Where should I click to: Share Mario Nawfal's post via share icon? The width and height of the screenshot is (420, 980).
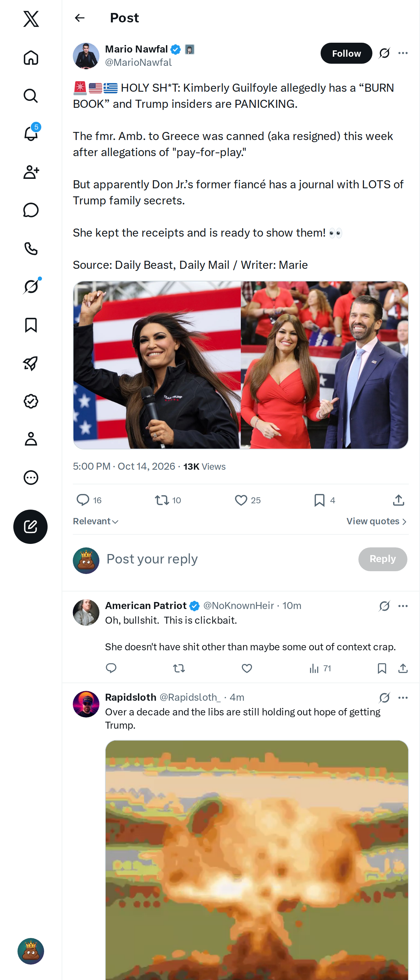[398, 500]
